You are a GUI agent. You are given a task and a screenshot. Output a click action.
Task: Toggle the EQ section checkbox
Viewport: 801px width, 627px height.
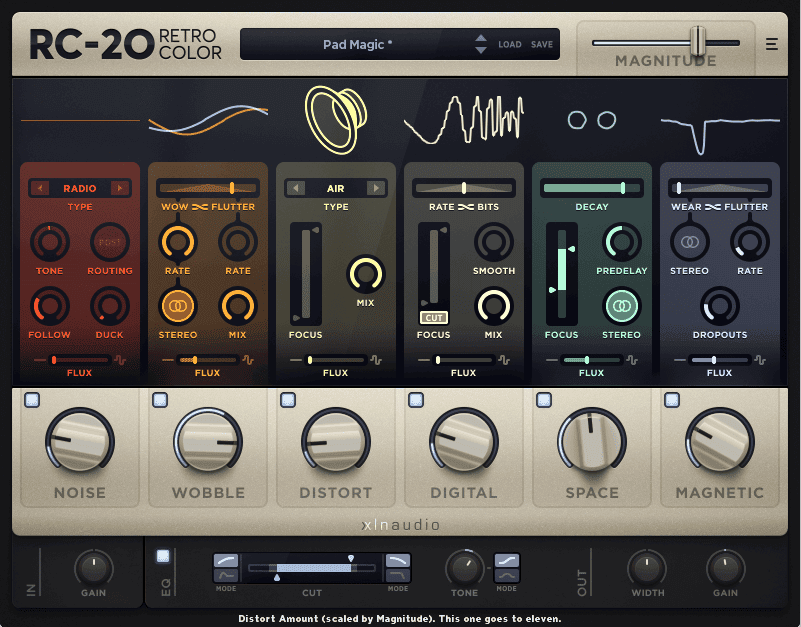coord(163,556)
